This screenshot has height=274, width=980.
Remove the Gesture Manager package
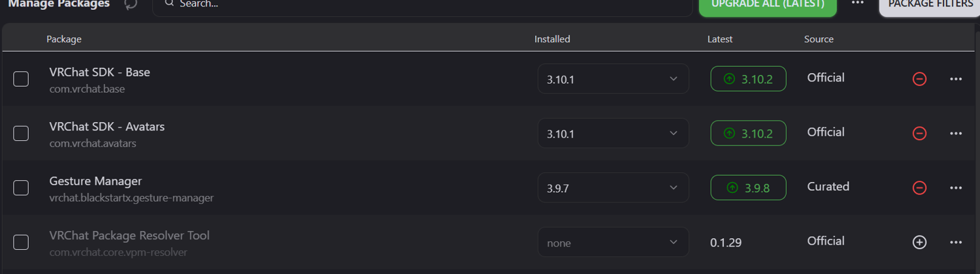point(919,188)
